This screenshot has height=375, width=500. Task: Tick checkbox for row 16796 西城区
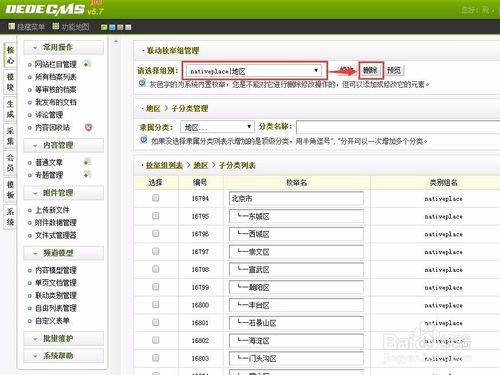point(155,234)
